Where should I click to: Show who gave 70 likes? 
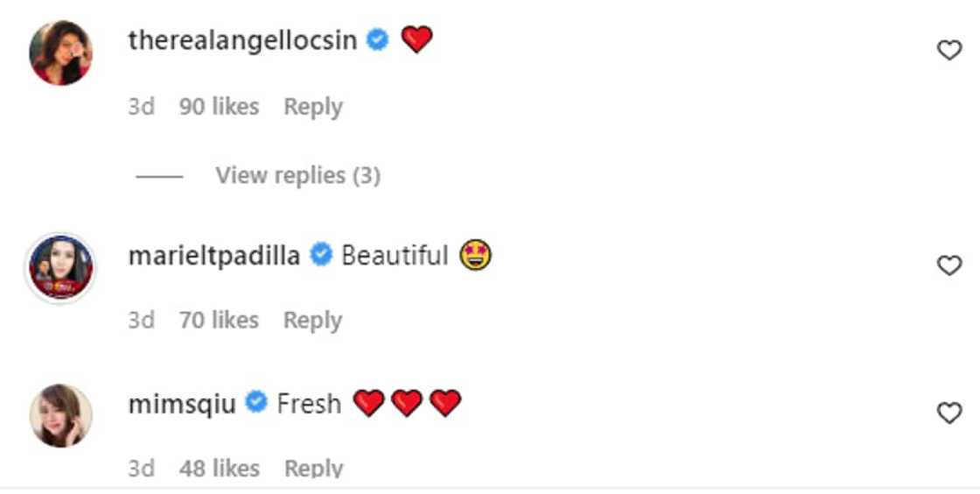[219, 321]
